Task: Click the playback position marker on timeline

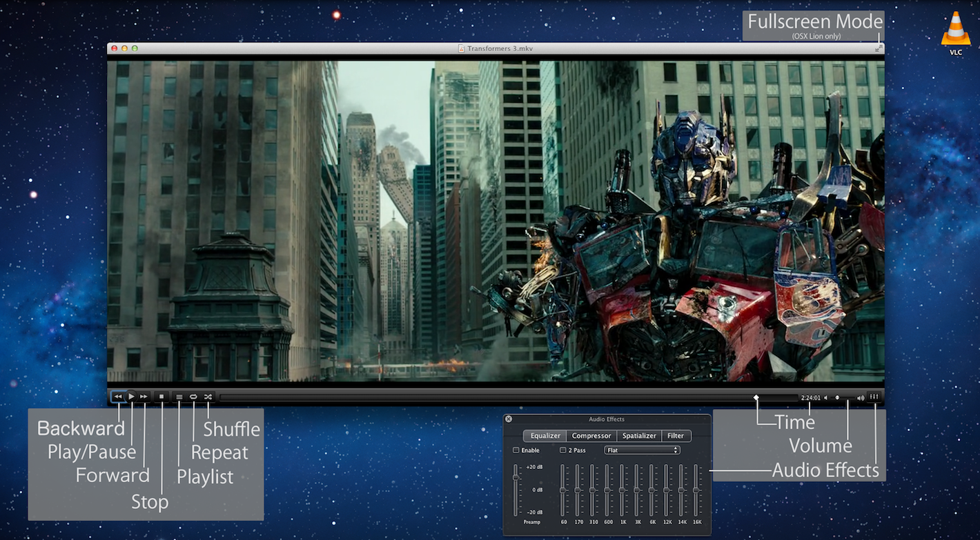Action: click(x=756, y=397)
